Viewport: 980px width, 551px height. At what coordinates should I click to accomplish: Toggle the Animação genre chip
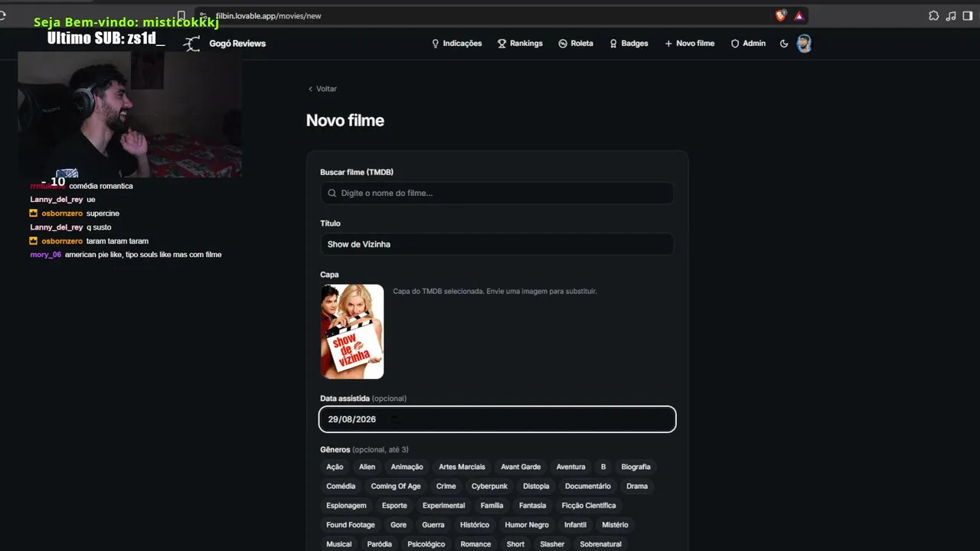[407, 467]
